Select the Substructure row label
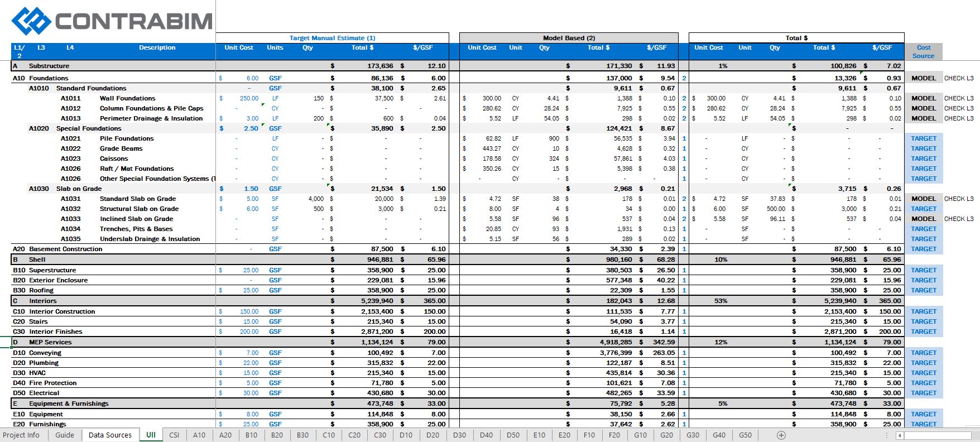This screenshot has width=980, height=442. [x=49, y=66]
